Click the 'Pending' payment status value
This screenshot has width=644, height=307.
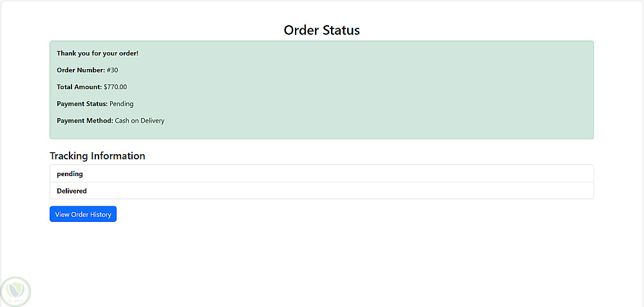pos(122,103)
